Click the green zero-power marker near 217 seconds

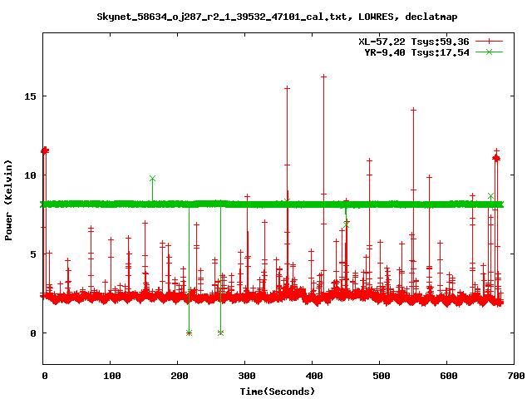pyautogui.click(x=189, y=332)
